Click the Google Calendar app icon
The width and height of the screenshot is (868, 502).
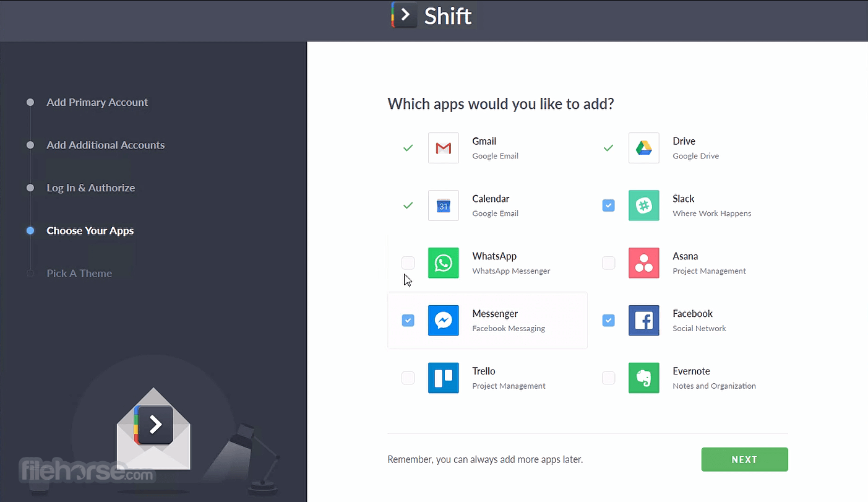coord(443,206)
